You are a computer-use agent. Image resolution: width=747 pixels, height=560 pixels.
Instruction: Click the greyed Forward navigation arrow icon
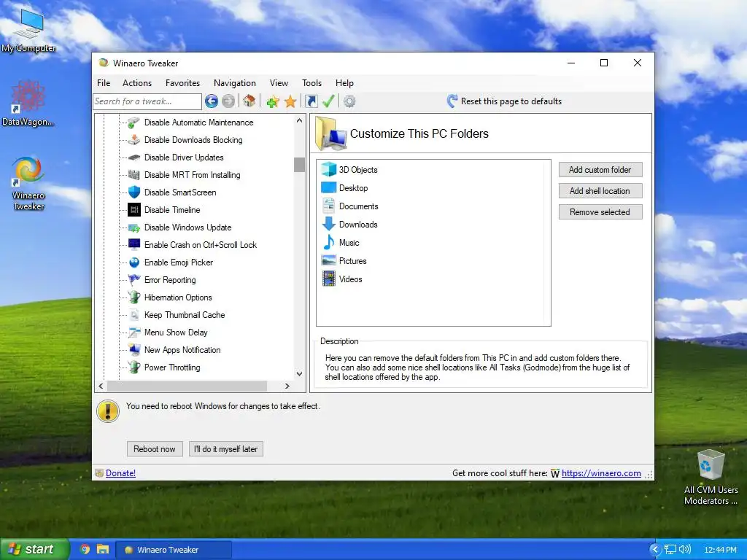coord(228,101)
